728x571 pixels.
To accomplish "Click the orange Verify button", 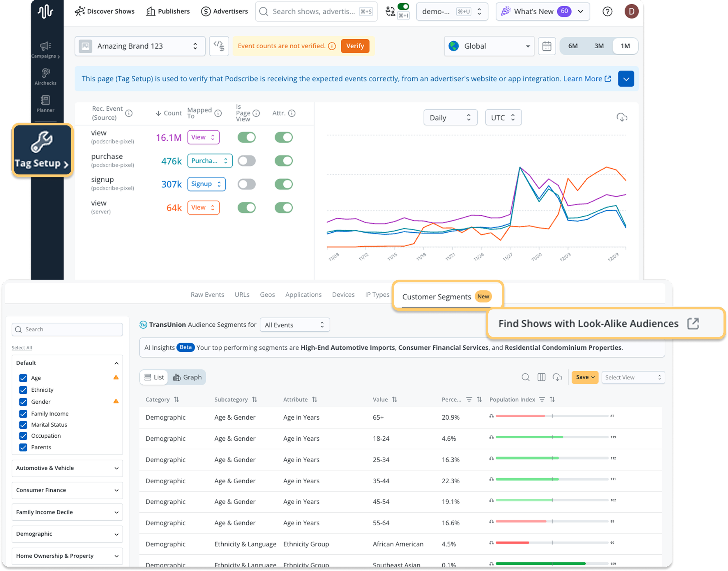I will 355,46.
